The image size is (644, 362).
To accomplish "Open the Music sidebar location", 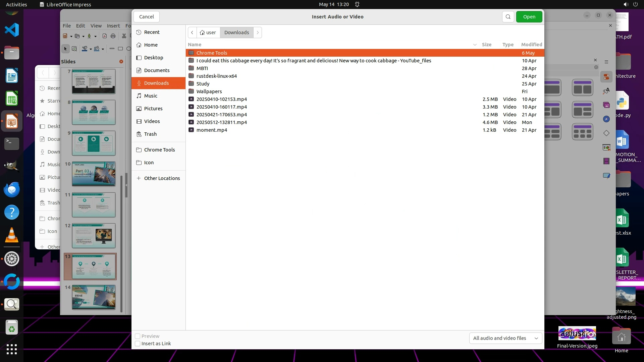I will tap(151, 96).
